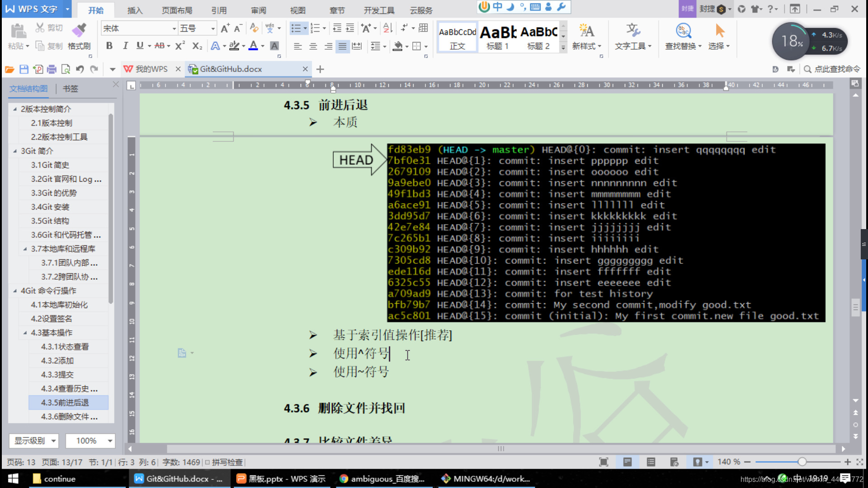Screen dimensions: 868x488
Task: Toggle spell check in status bar
Action: 224,462
